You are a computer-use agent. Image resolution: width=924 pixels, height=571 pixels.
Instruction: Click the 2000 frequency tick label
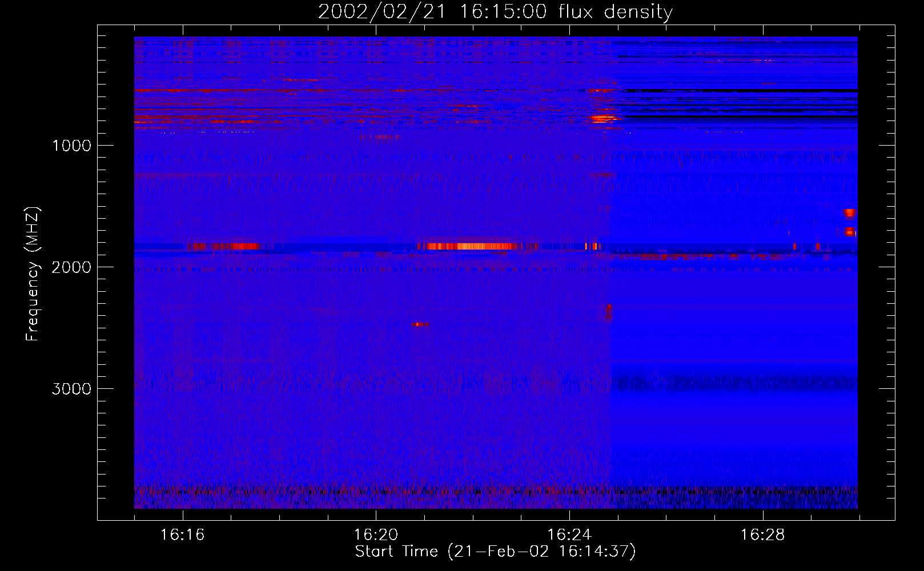click(71, 267)
